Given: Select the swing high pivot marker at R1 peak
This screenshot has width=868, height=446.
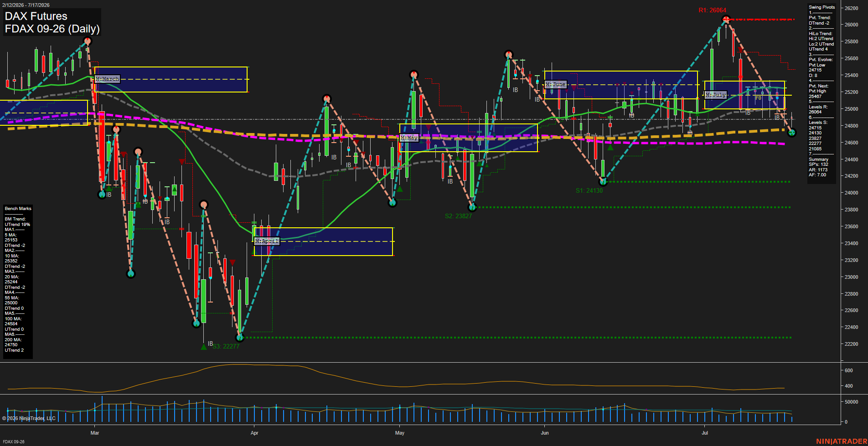Looking at the screenshot, I should coord(726,19).
